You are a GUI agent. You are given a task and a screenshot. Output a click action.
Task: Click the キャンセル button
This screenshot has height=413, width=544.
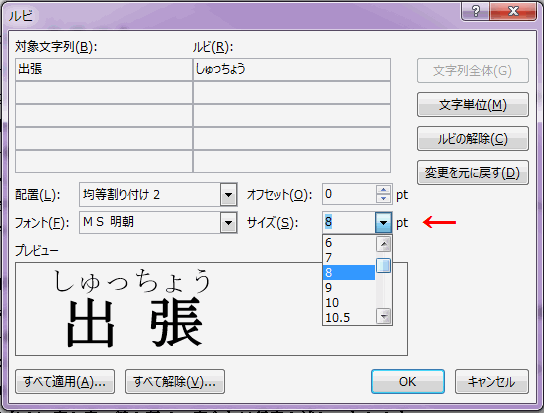click(x=492, y=382)
